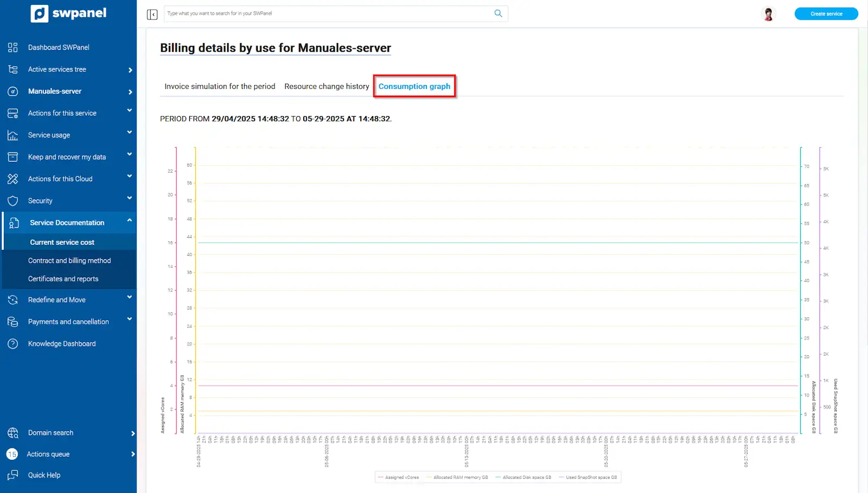
Task: Click the Payments and cancellation coins icon
Action: click(x=13, y=322)
